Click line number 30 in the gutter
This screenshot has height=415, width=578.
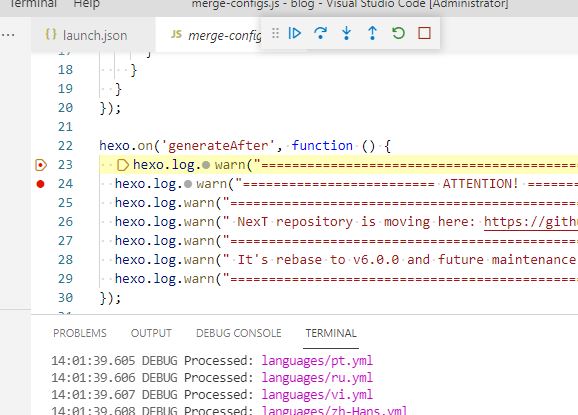65,298
